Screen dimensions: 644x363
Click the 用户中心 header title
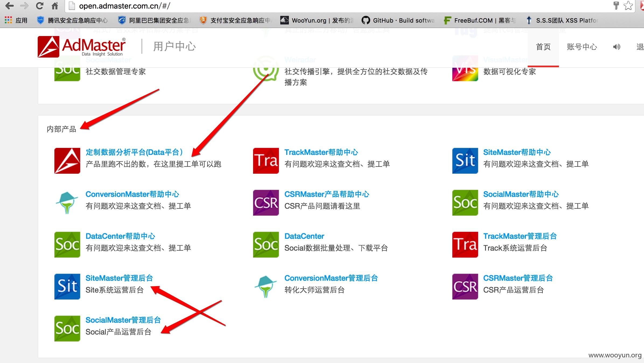(174, 47)
